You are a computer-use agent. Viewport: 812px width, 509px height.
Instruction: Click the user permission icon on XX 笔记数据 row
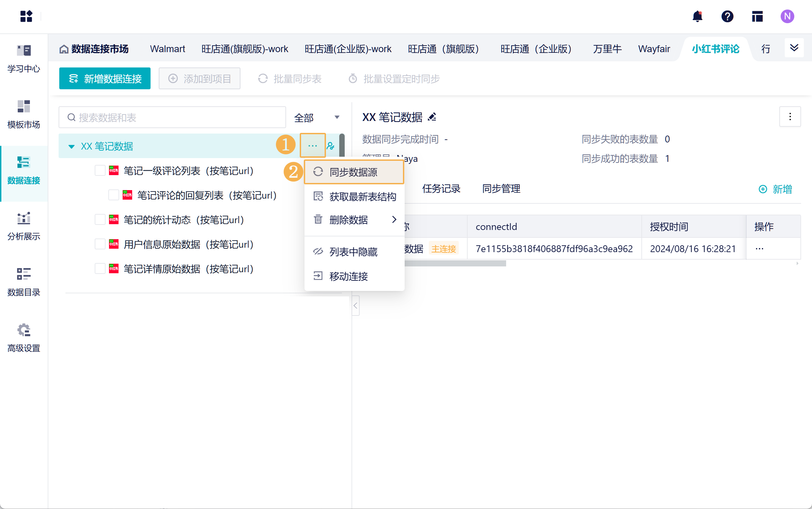pos(330,146)
